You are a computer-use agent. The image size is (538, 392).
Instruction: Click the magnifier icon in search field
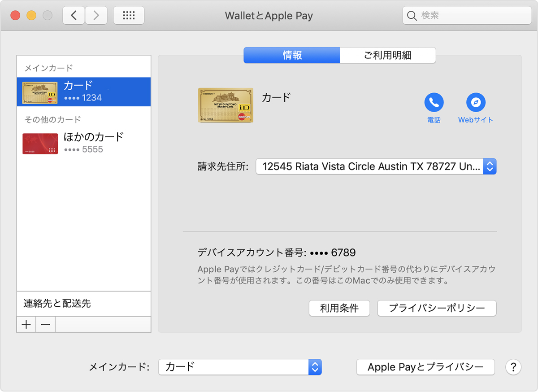412,16
